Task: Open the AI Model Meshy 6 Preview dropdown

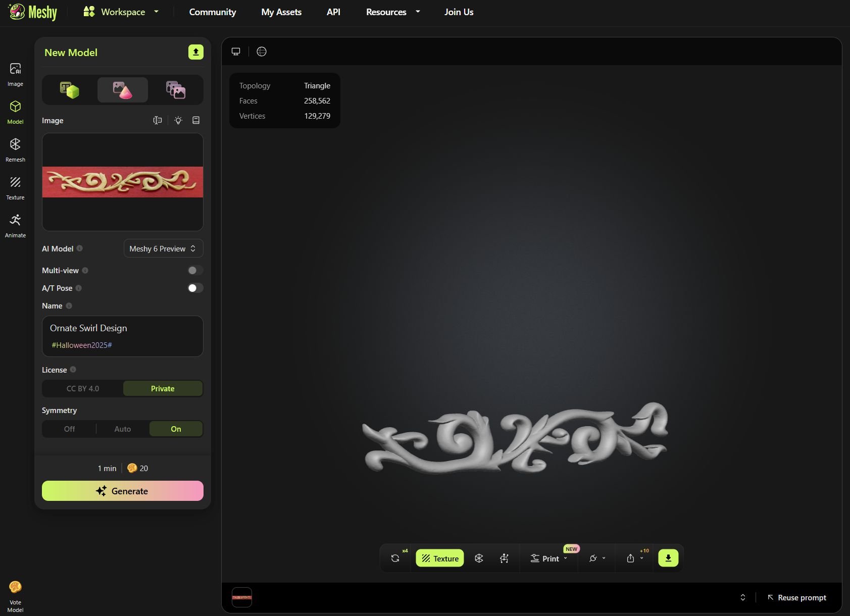Action: coord(163,248)
